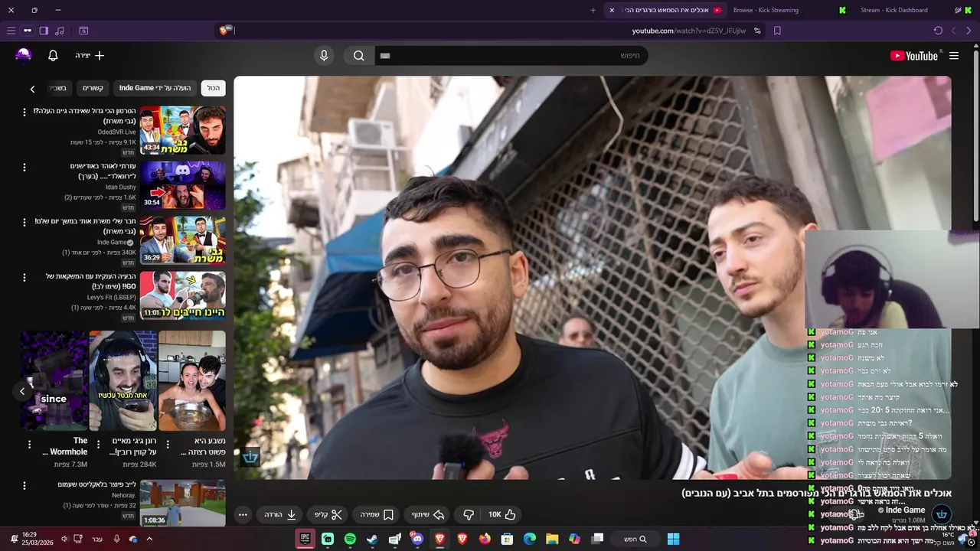This screenshot has height=551, width=980.
Task: Start voice search with the microphone icon
Action: (x=324, y=55)
